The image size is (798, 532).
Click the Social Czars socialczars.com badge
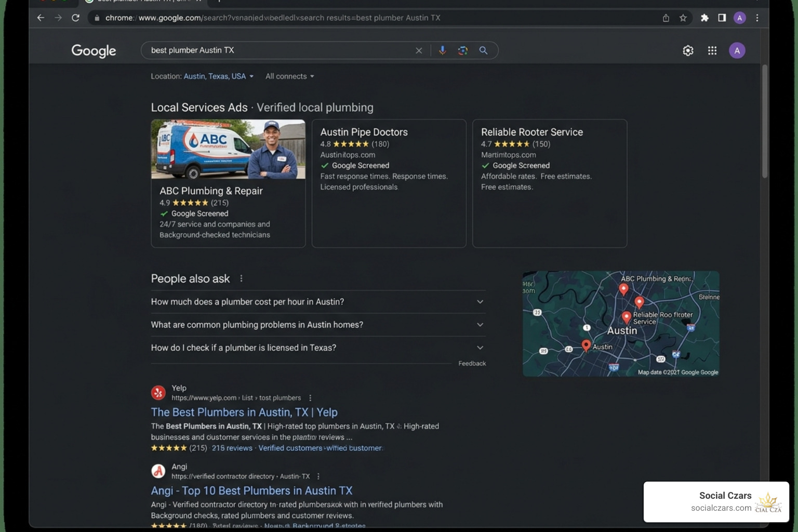716,502
